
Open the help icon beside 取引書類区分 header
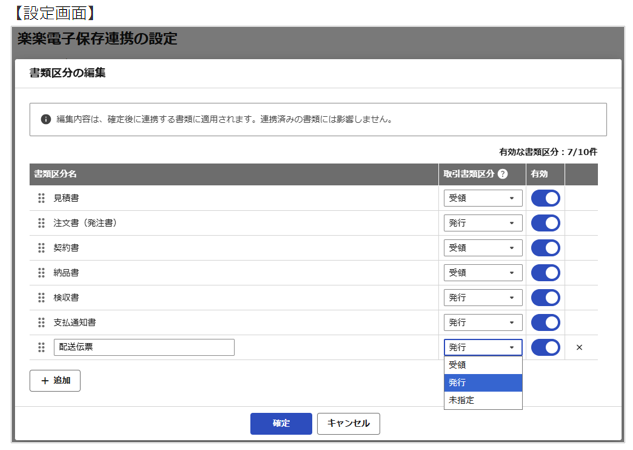pos(503,174)
